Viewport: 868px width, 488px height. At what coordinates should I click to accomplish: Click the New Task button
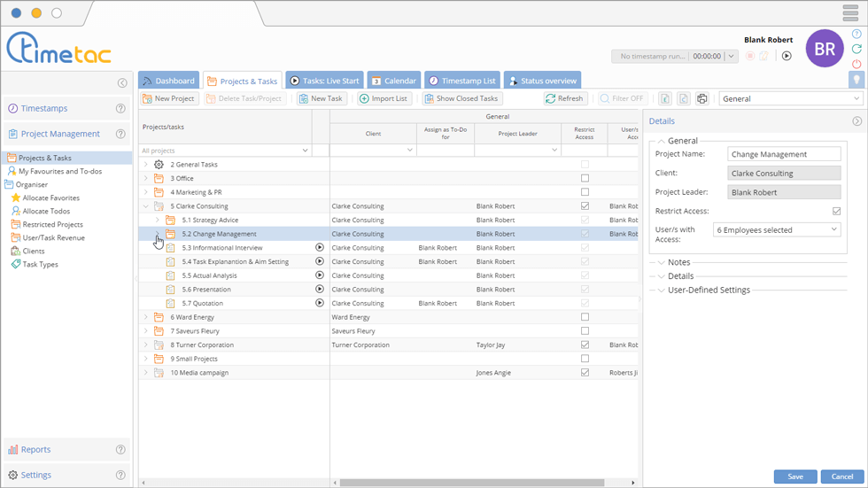tap(321, 98)
